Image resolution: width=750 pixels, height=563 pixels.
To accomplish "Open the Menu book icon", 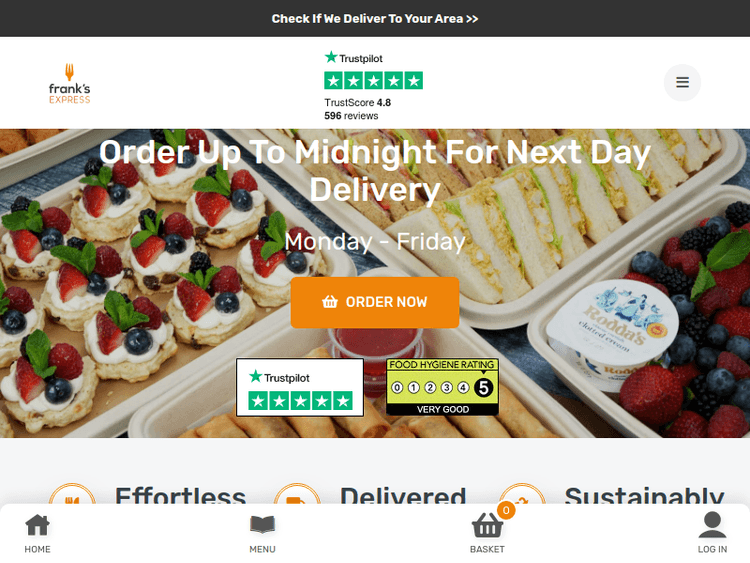I will click(262, 525).
